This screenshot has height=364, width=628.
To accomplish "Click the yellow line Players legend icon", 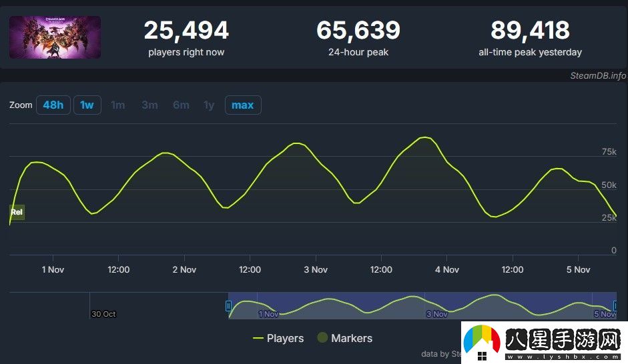I will [258, 339].
